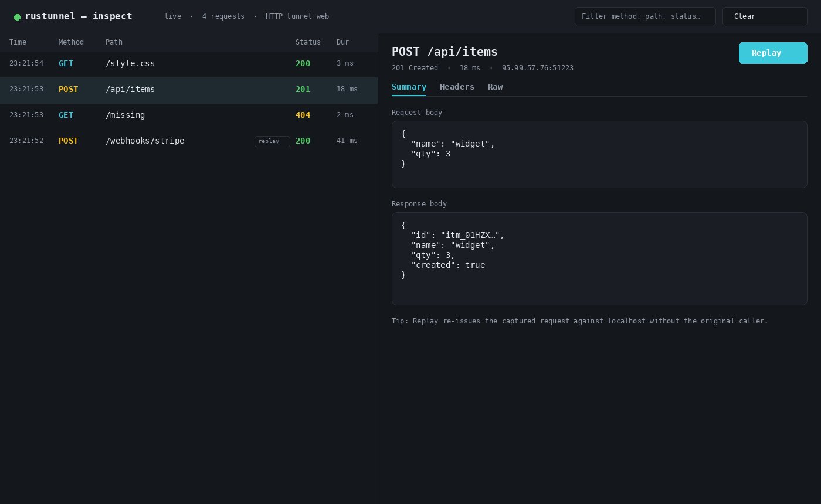This screenshot has height=504, width=821.
Task: Select the /api/items path in request list
Action: pyautogui.click(x=130, y=89)
